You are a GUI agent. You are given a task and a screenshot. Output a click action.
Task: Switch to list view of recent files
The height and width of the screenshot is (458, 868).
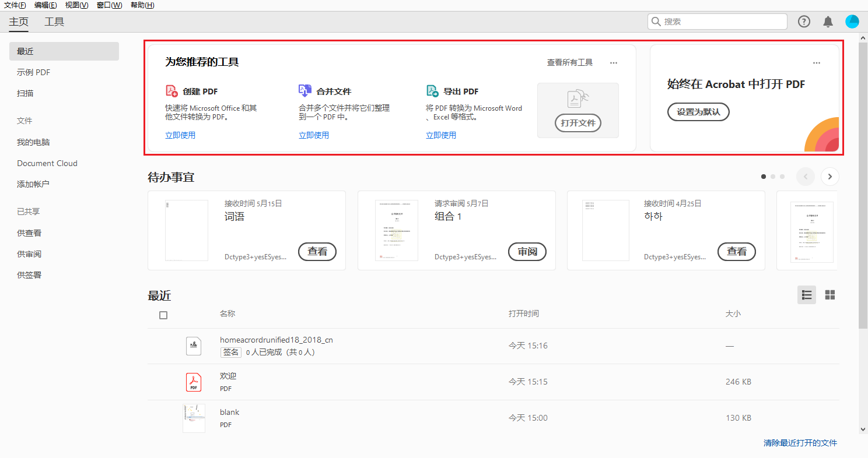tap(807, 295)
